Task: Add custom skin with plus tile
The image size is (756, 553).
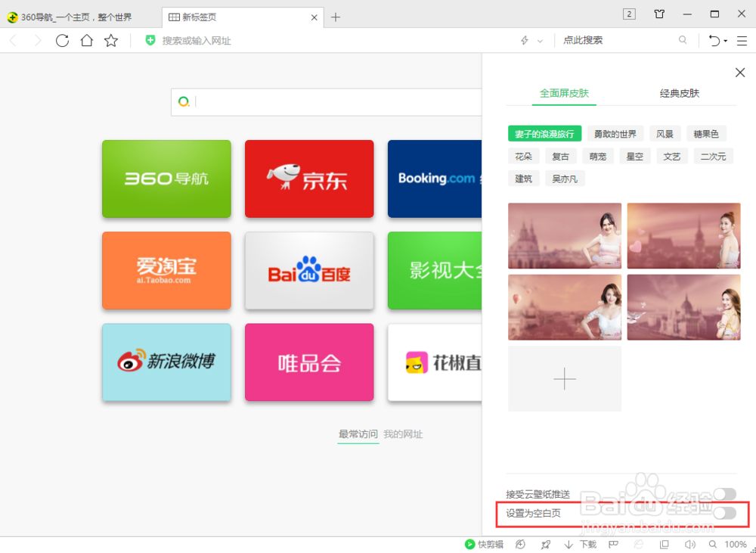Action: coord(565,379)
